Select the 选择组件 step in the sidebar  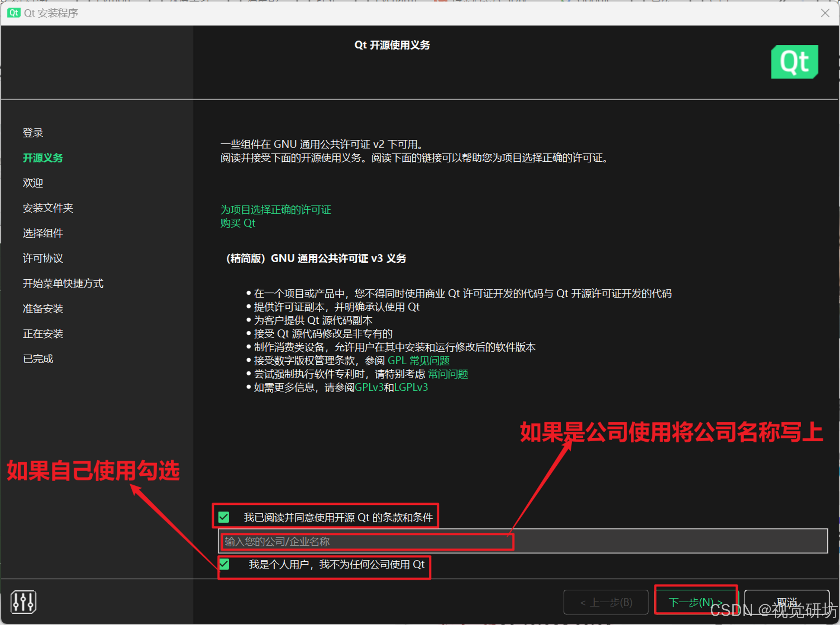point(43,233)
